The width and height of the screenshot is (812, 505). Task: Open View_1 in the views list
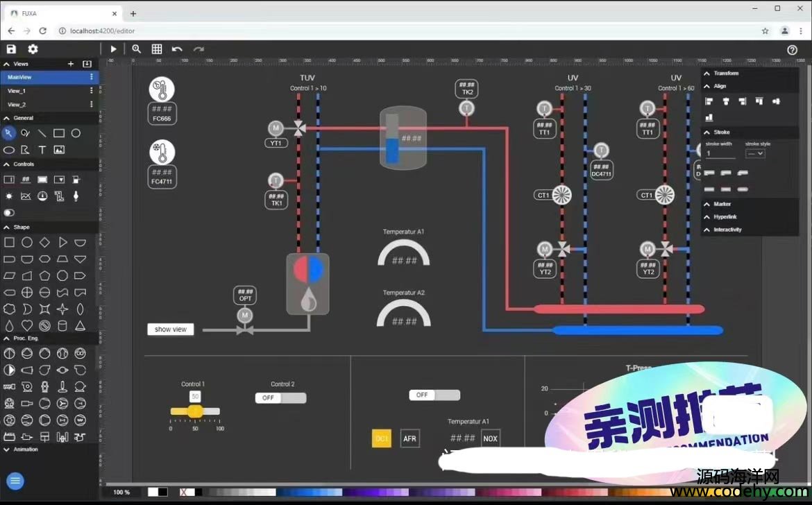point(17,91)
